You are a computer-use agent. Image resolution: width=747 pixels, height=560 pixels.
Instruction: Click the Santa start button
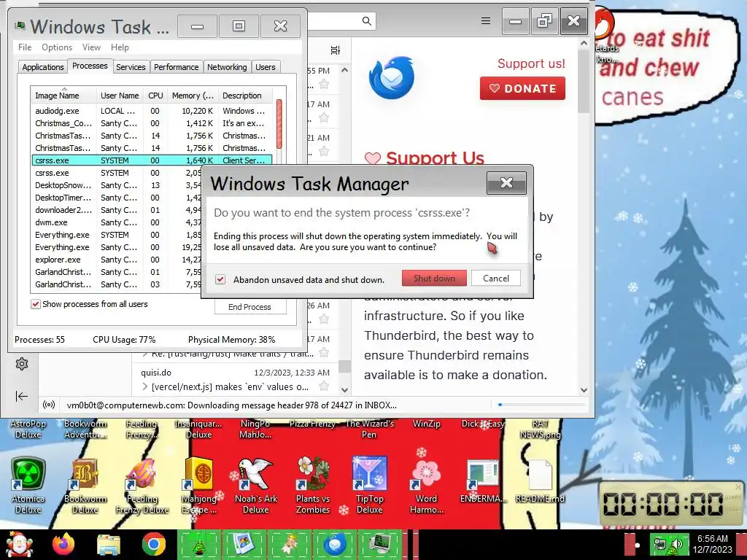click(x=19, y=544)
